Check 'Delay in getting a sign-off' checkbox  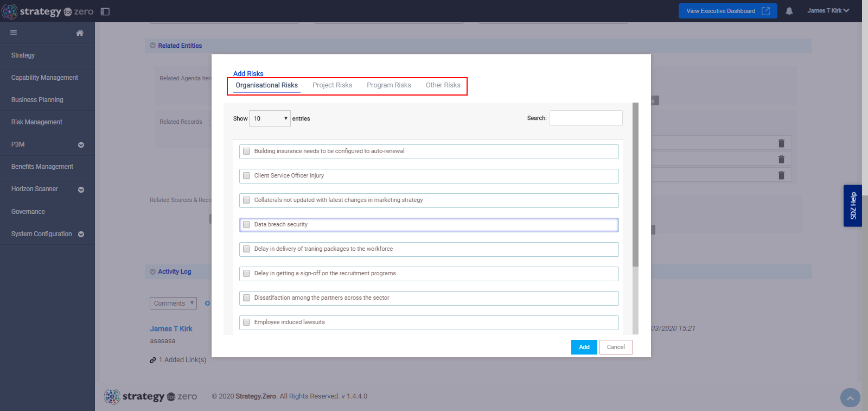[x=247, y=274]
